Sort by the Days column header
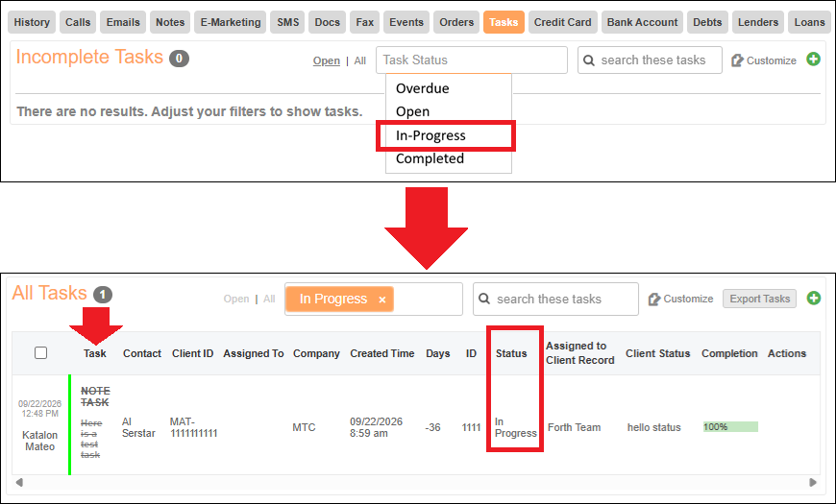This screenshot has width=836, height=504. (438, 353)
